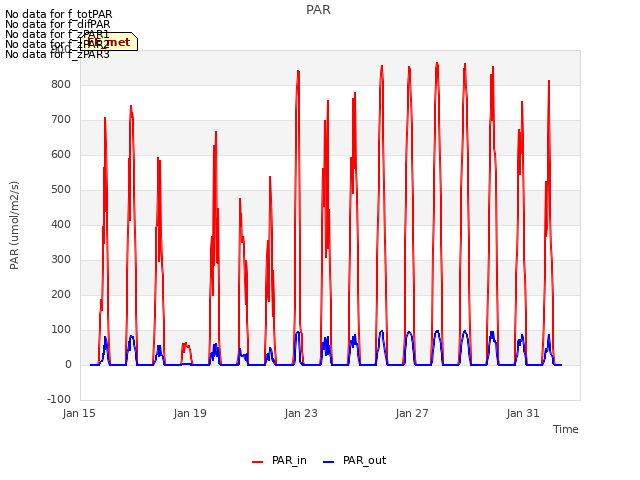Screen dimensions: 640x480
Task: Toggle the PAR_in legend entry
Action: coord(280,460)
